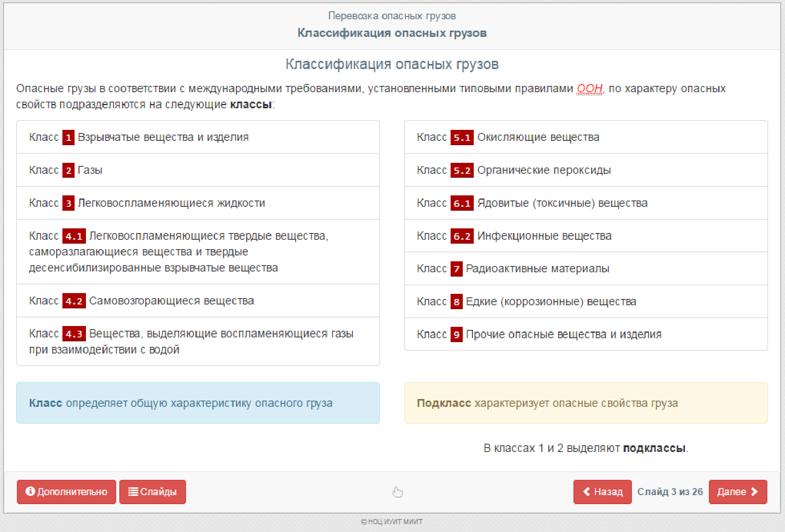Viewport: 785px width, 532px height.
Task: Click the red class 9 badge
Action: (456, 335)
